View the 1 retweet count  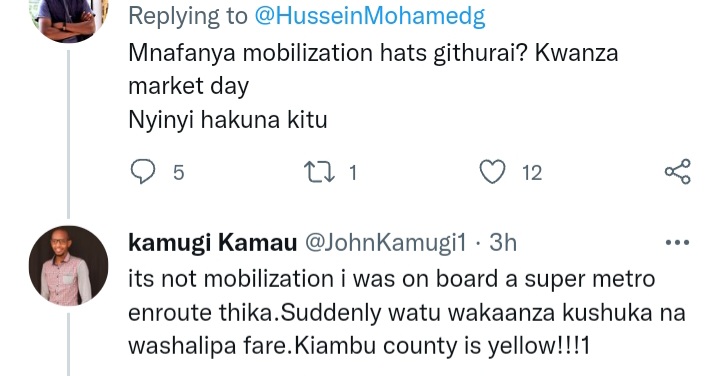(x=353, y=173)
